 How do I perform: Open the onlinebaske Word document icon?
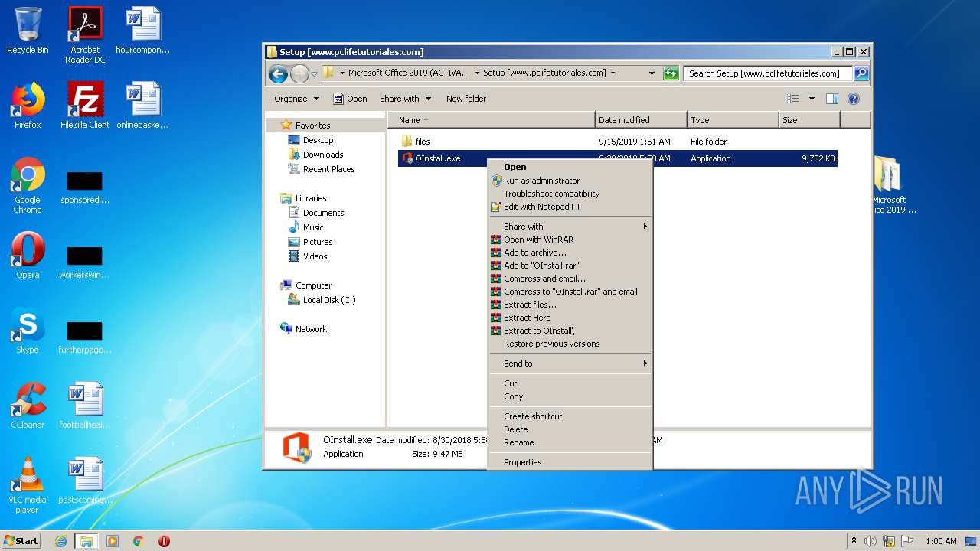click(143, 106)
